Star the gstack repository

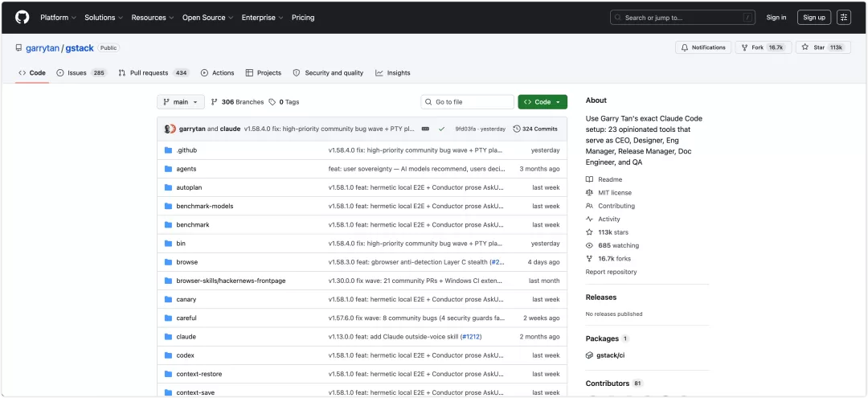pyautogui.click(x=823, y=47)
